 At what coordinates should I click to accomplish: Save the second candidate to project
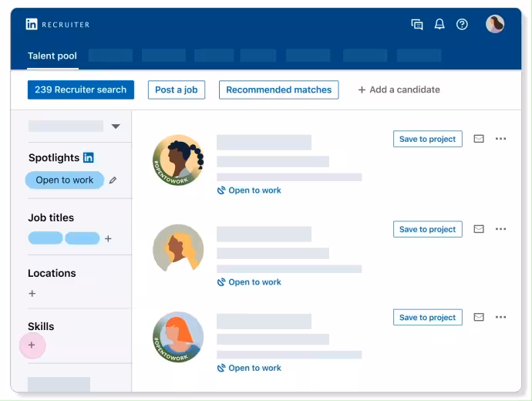pos(427,229)
